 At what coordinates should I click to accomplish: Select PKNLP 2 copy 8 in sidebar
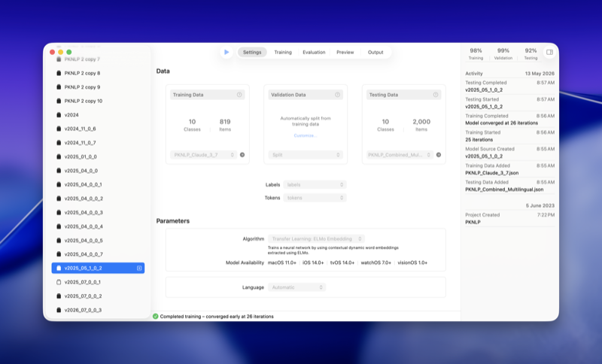click(x=98, y=73)
